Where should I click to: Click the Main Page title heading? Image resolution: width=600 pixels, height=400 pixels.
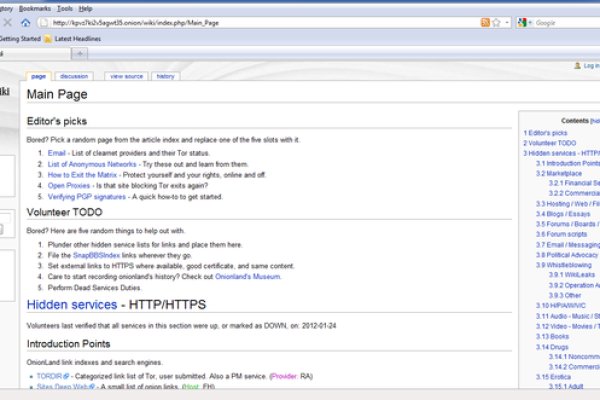click(x=57, y=94)
